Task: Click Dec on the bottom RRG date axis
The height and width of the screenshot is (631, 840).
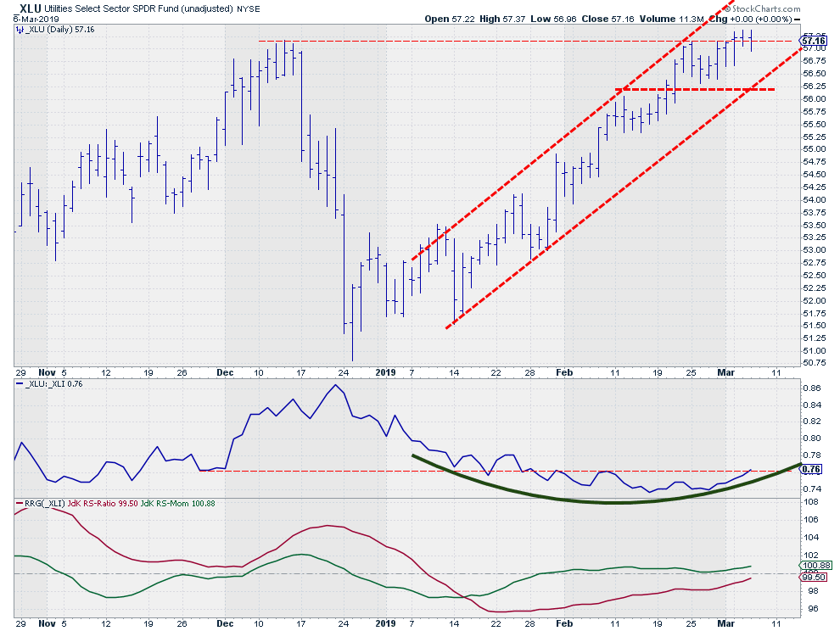Action: click(225, 623)
